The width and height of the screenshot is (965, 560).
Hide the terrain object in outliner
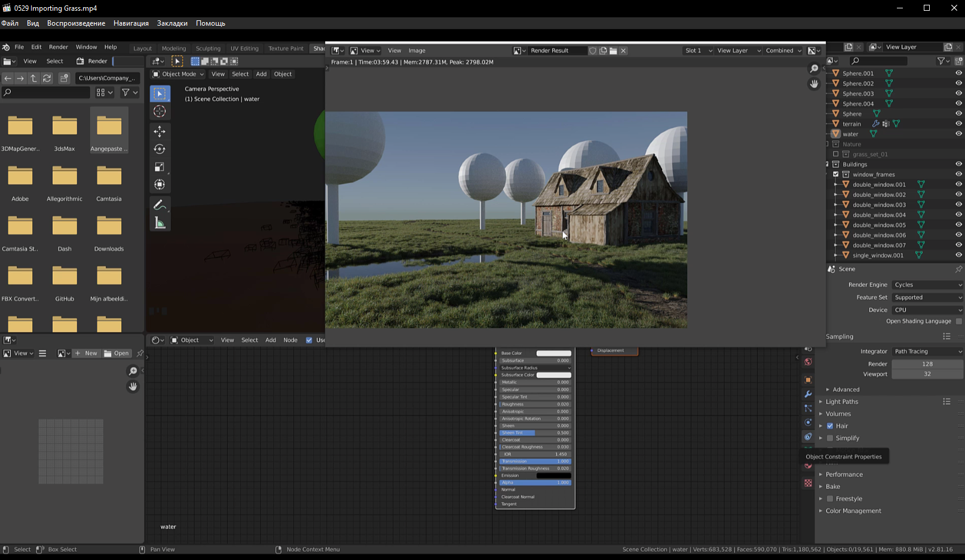pos(958,124)
